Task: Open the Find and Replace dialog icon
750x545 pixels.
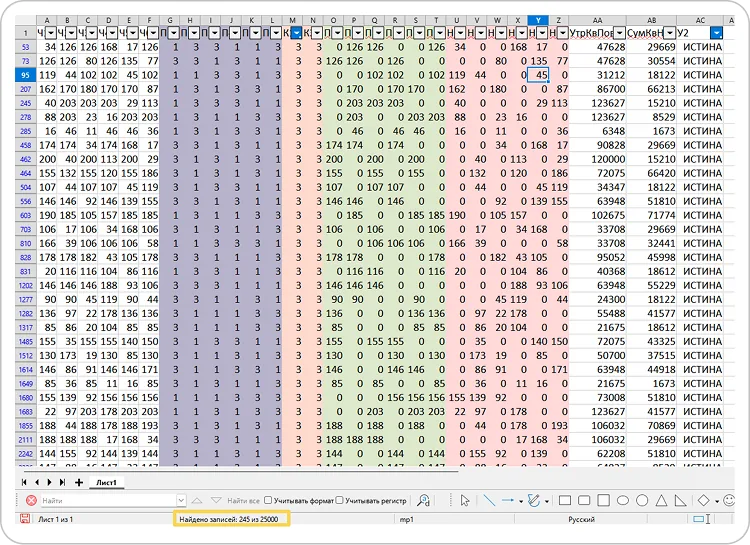Action: pyautogui.click(x=423, y=501)
